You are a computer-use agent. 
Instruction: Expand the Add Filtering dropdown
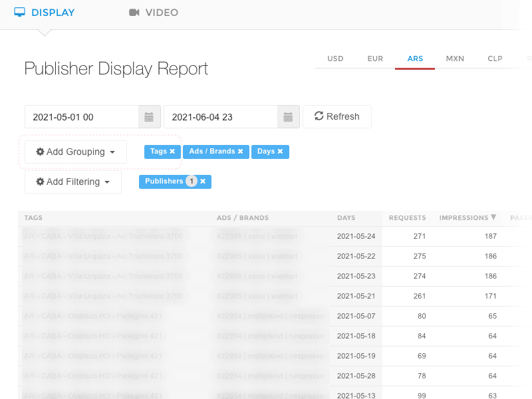coord(73,182)
